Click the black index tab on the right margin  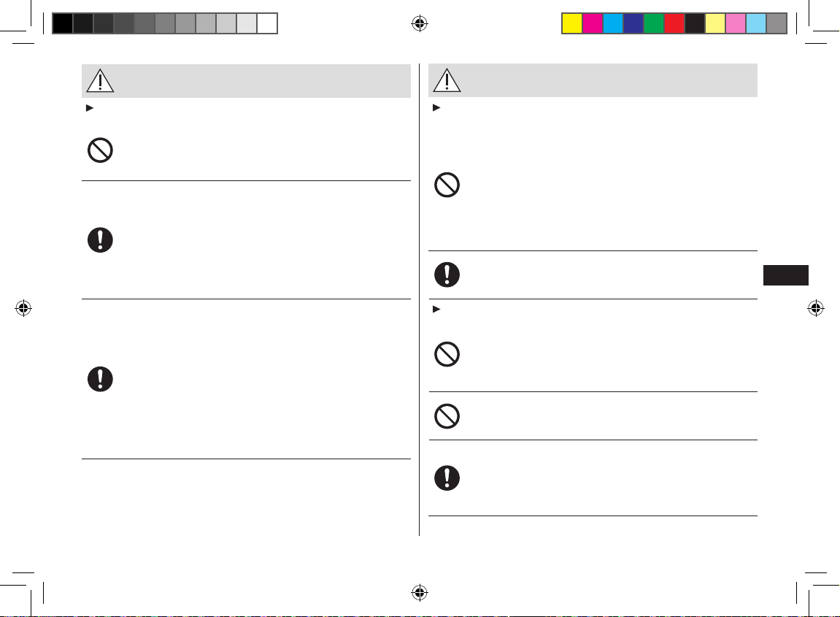(x=786, y=275)
